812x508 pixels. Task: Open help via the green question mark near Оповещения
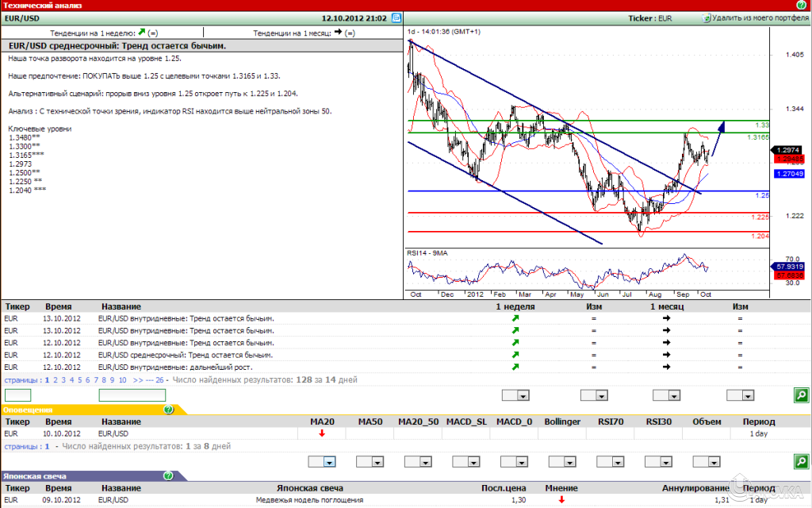pyautogui.click(x=167, y=409)
